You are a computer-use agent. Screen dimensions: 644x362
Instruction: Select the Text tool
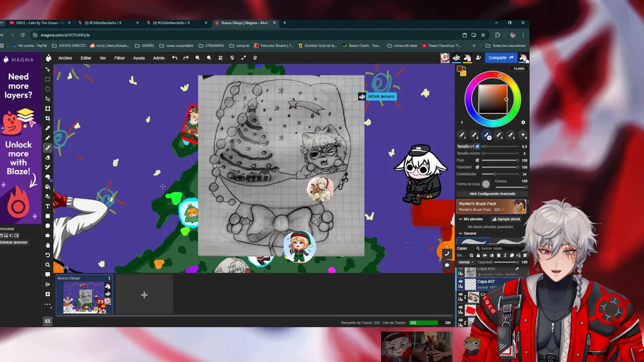(x=48, y=206)
